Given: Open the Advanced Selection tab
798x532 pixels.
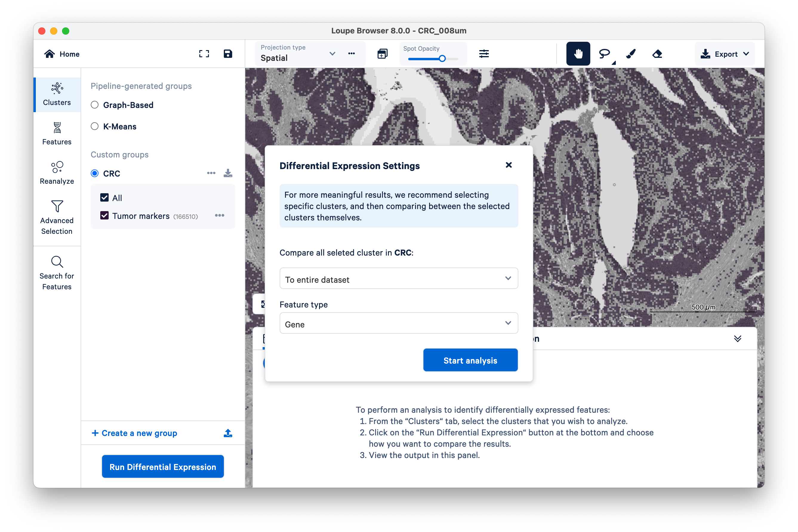Looking at the screenshot, I should click(57, 217).
